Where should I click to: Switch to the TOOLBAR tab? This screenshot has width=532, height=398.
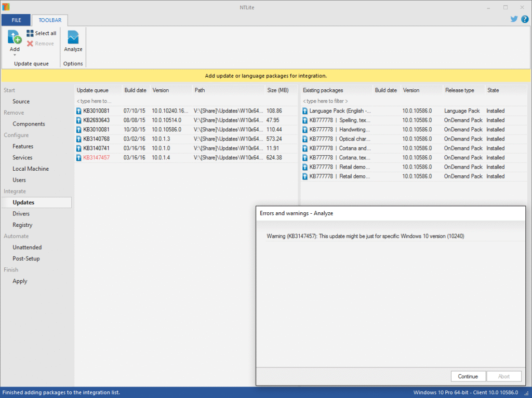point(49,20)
